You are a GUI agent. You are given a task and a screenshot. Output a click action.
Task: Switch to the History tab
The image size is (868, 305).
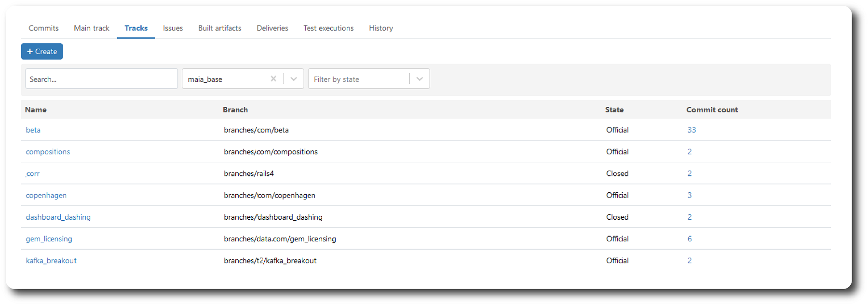(x=381, y=28)
